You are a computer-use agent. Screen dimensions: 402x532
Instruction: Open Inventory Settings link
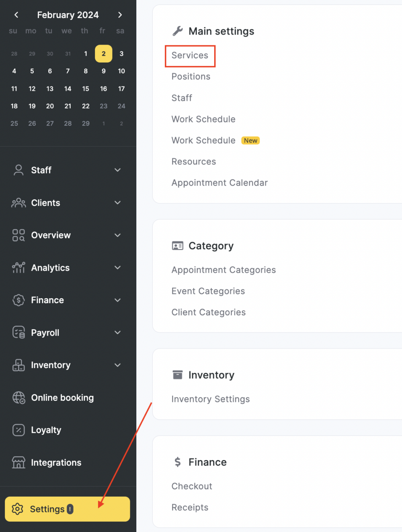[211, 399]
